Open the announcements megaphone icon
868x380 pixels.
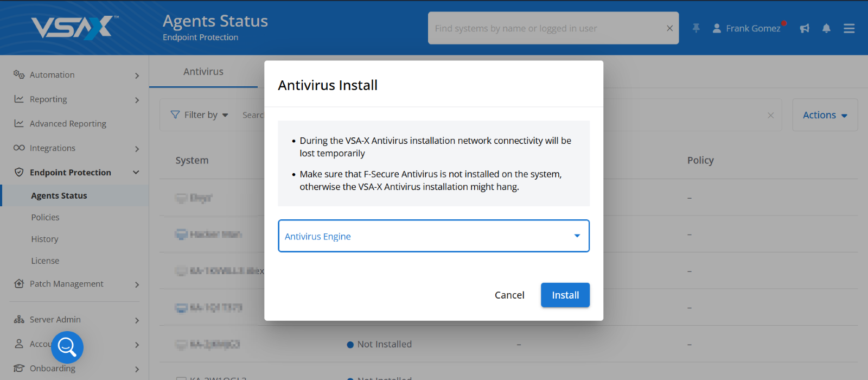(805, 28)
